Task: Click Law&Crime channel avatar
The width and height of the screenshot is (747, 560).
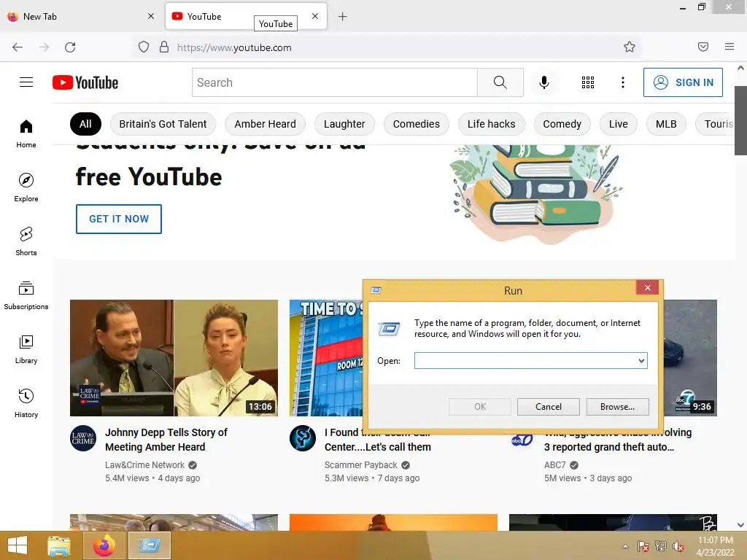Action: point(83,438)
